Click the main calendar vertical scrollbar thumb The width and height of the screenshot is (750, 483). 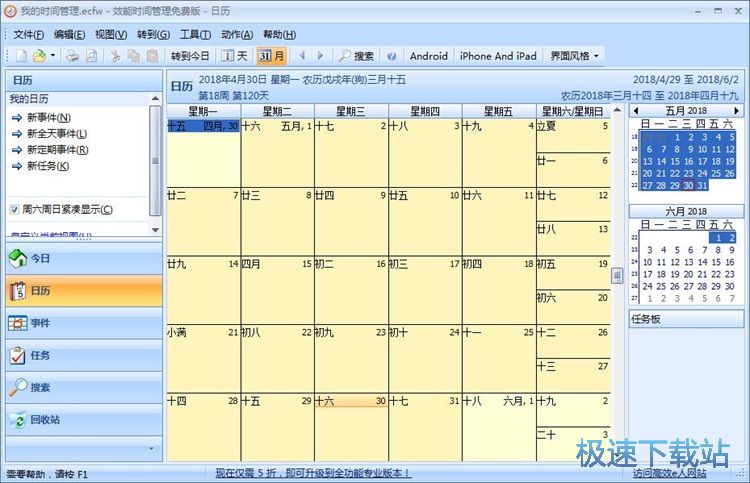(x=617, y=275)
